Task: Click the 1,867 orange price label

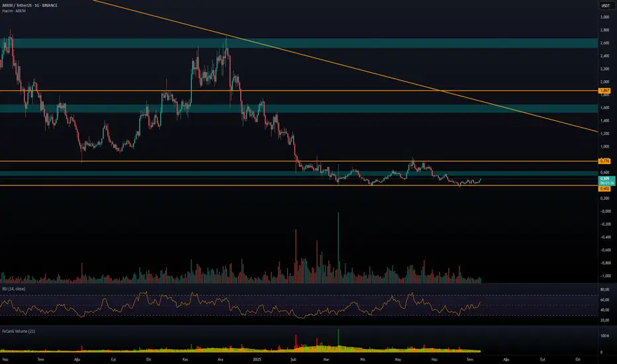Action: click(x=604, y=91)
